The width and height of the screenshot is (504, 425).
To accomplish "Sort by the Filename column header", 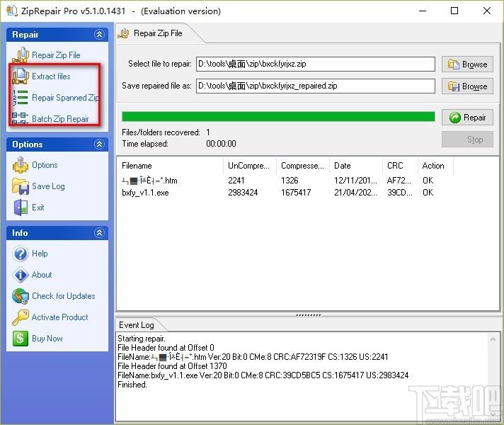I will (x=170, y=166).
